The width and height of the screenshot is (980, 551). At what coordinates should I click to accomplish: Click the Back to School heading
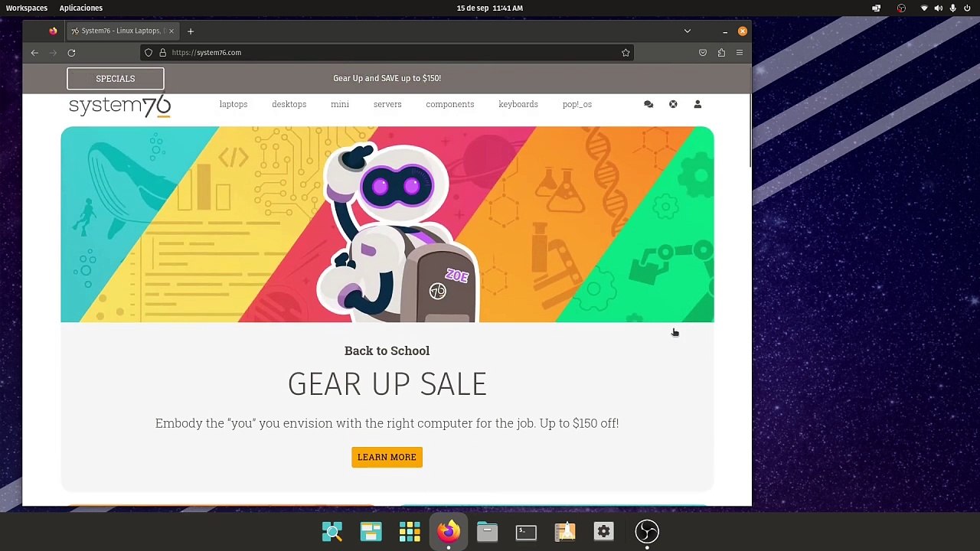pos(387,350)
